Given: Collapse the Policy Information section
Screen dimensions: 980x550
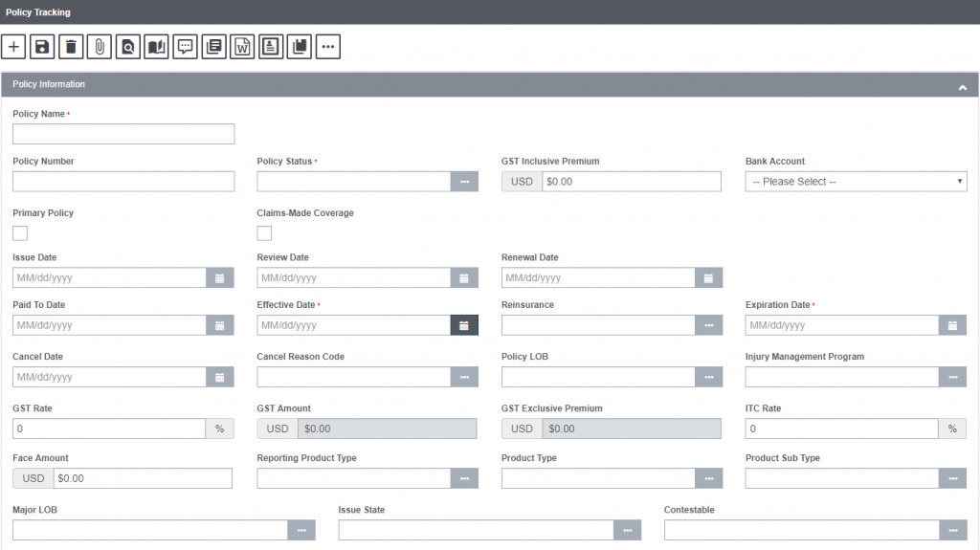Looking at the screenshot, I should (963, 87).
